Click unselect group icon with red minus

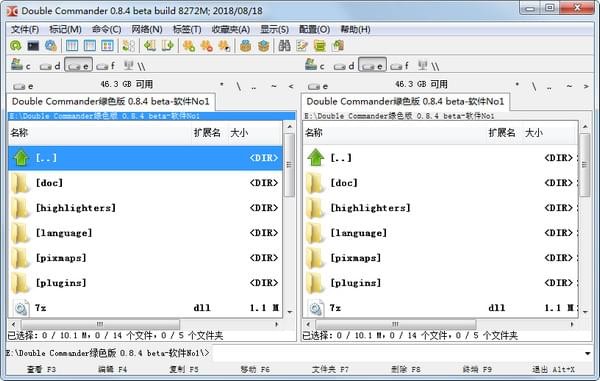[206, 46]
